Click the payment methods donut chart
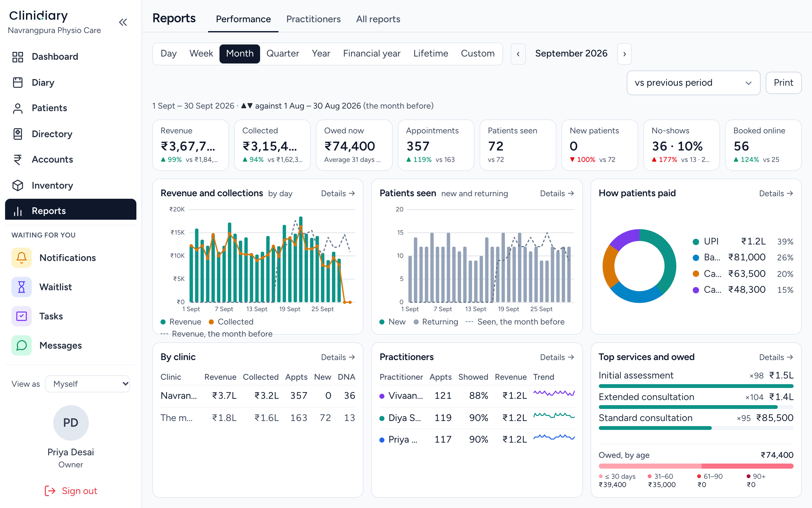The width and height of the screenshot is (812, 508). coord(639,266)
